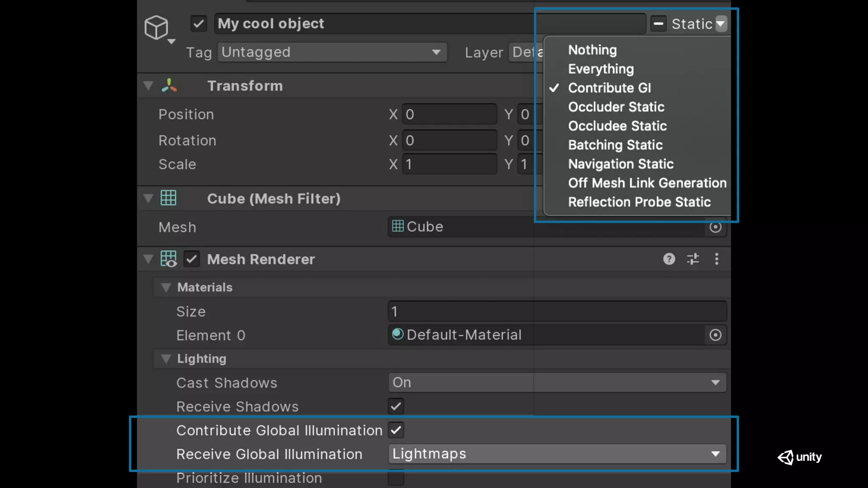Toggle the object active checkbox

pyautogui.click(x=198, y=24)
